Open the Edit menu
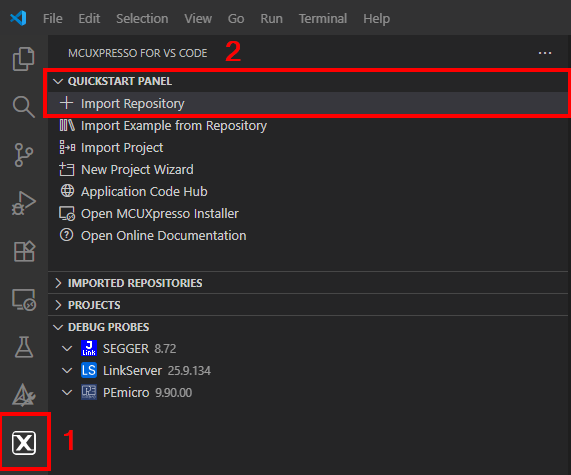Screen dimensions: 571x475 pyautogui.click(x=89, y=18)
